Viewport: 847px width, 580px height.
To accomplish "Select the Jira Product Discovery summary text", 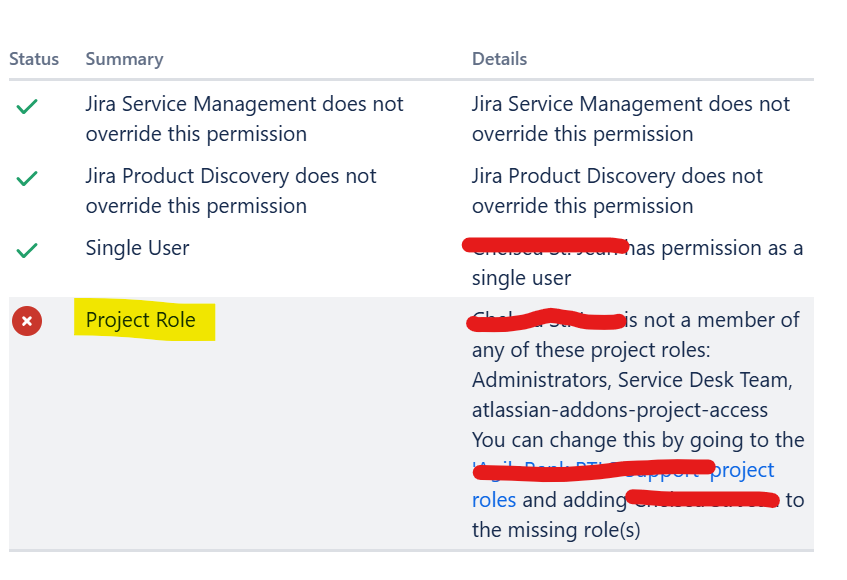I will coord(231,190).
